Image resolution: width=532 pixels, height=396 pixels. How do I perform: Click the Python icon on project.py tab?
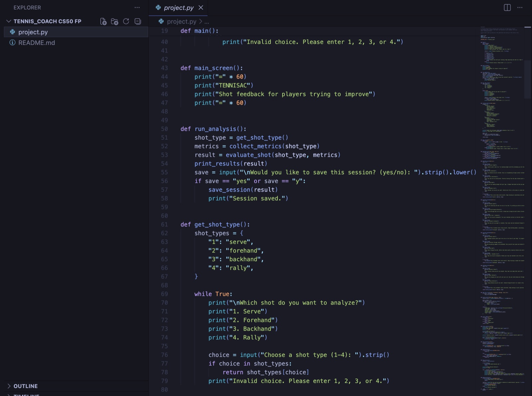[x=158, y=7]
